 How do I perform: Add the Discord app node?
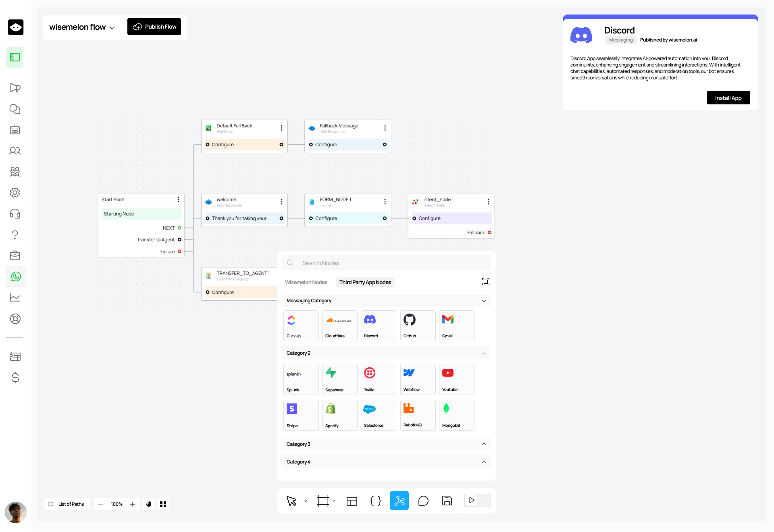[378, 326]
